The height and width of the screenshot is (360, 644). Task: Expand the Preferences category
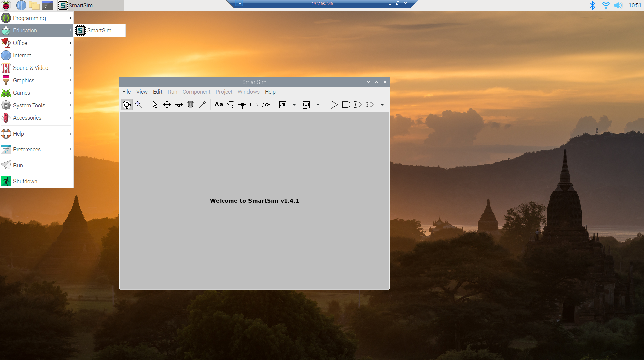tap(36, 149)
